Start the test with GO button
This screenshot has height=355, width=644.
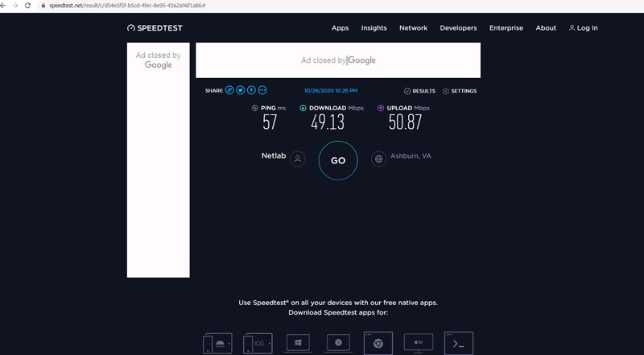pos(338,160)
